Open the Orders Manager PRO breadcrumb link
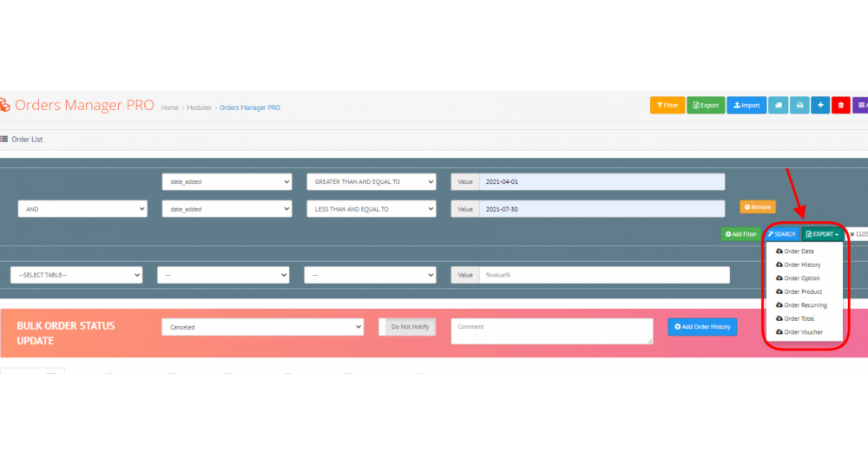Screen dimensions: 868x464 tap(250, 108)
